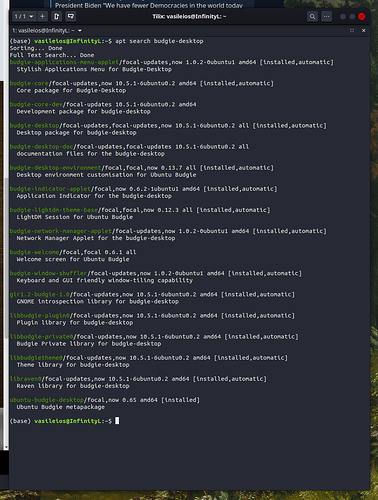
Task: Click the 'President Biden' headline in background window
Action: click(149, 5)
